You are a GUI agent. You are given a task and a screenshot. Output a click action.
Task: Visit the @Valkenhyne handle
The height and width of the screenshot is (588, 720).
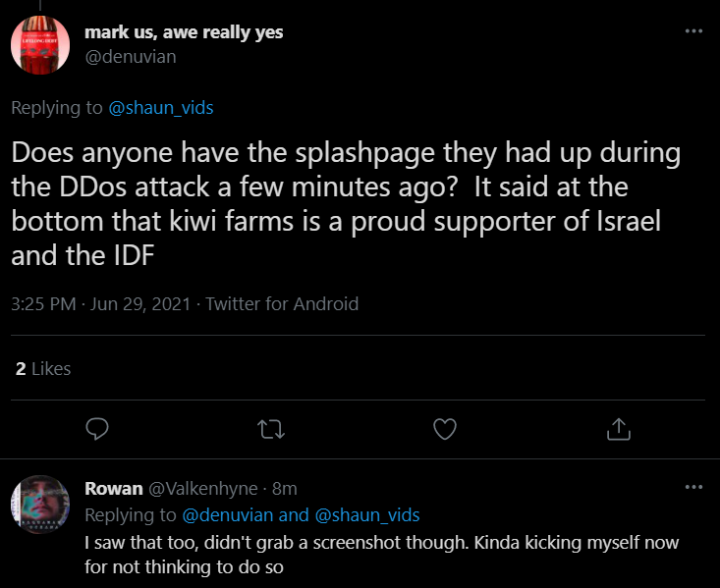coord(202,489)
